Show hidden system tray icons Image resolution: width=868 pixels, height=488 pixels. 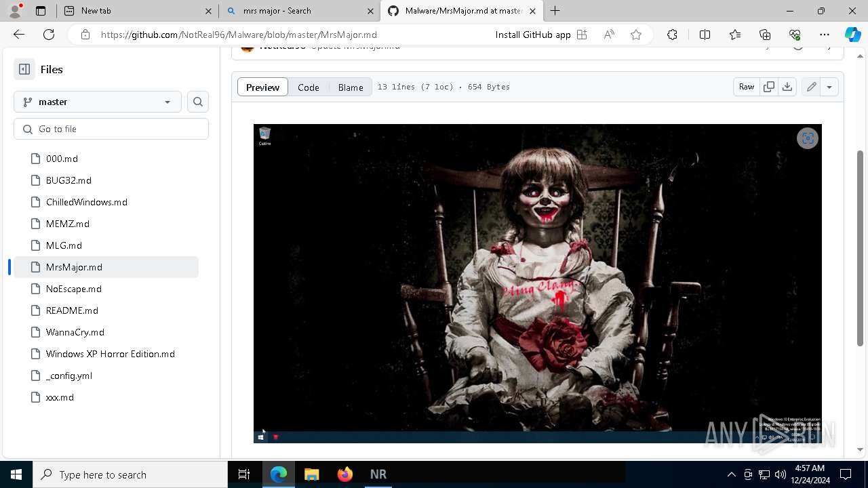(731, 474)
